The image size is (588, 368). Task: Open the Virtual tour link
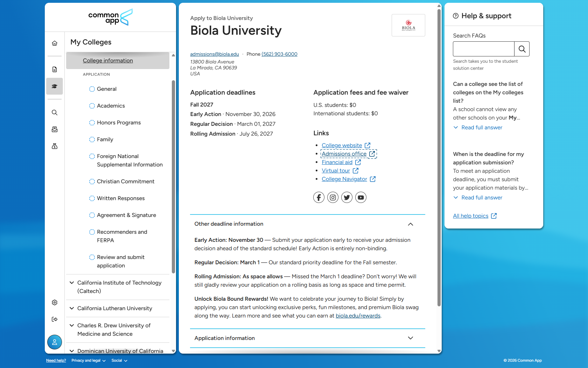click(340, 171)
